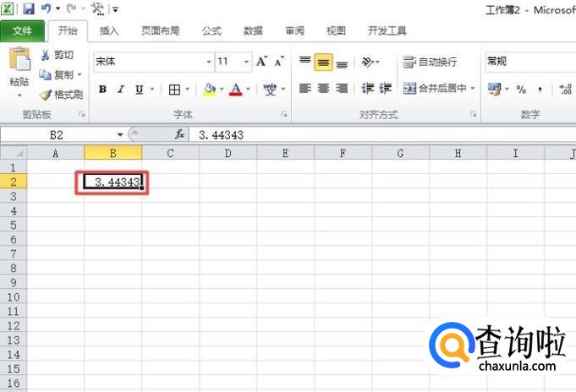Screen dimensions: 576x392
Task: Toggle Bold formatting
Action: [x=102, y=89]
